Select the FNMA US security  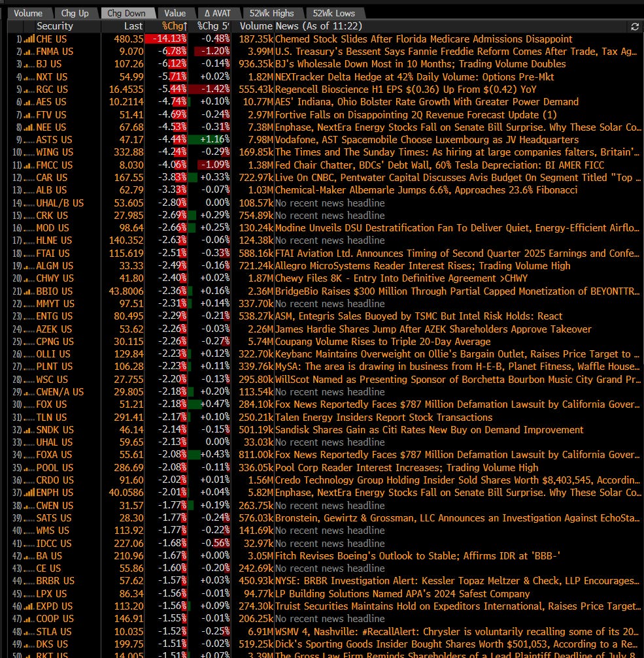click(x=54, y=52)
